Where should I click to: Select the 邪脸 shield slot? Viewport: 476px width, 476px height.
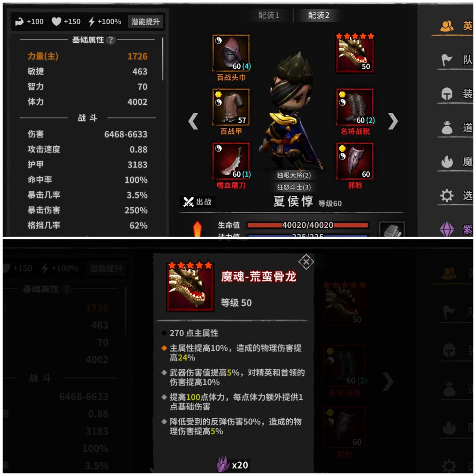tap(355, 161)
